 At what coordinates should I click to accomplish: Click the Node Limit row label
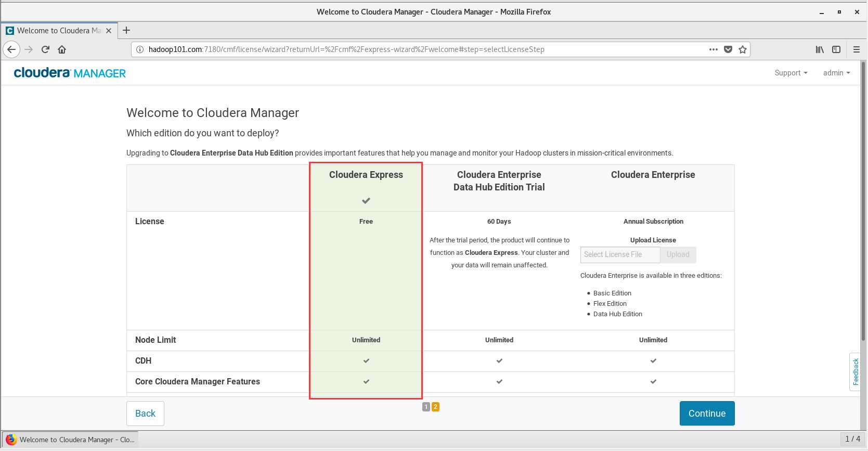coord(156,340)
